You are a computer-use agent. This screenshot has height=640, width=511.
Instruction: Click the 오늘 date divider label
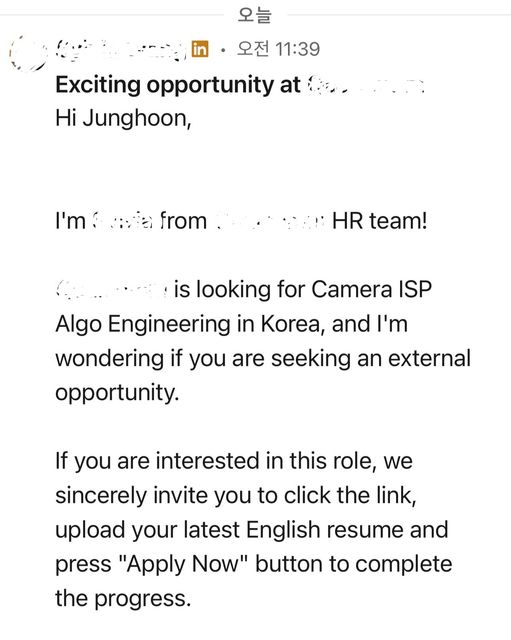click(255, 15)
